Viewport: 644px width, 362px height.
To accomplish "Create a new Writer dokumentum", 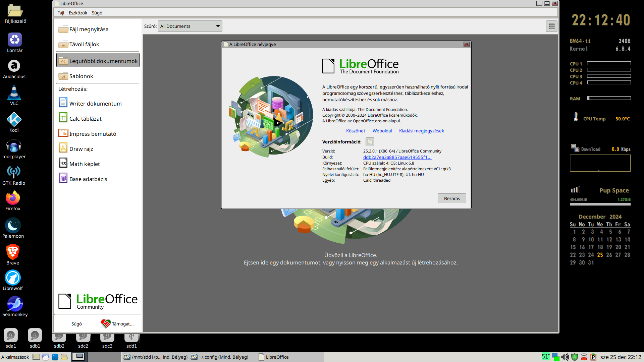I will pos(98,104).
